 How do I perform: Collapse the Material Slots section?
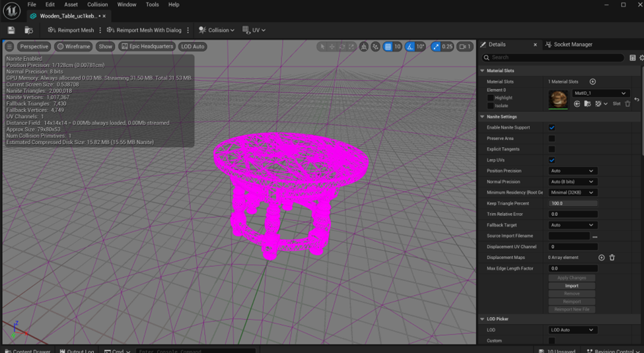(482, 71)
